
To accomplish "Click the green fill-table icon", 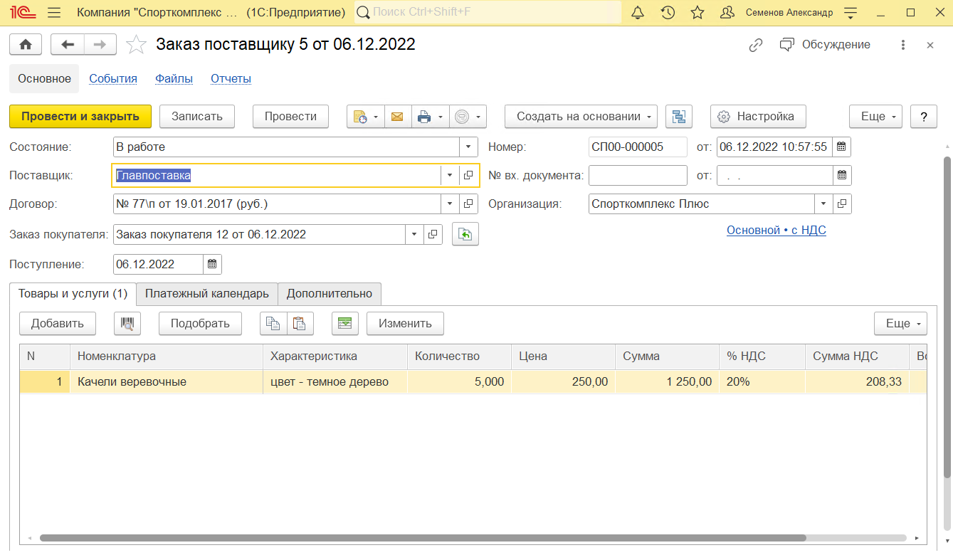I will tap(345, 323).
